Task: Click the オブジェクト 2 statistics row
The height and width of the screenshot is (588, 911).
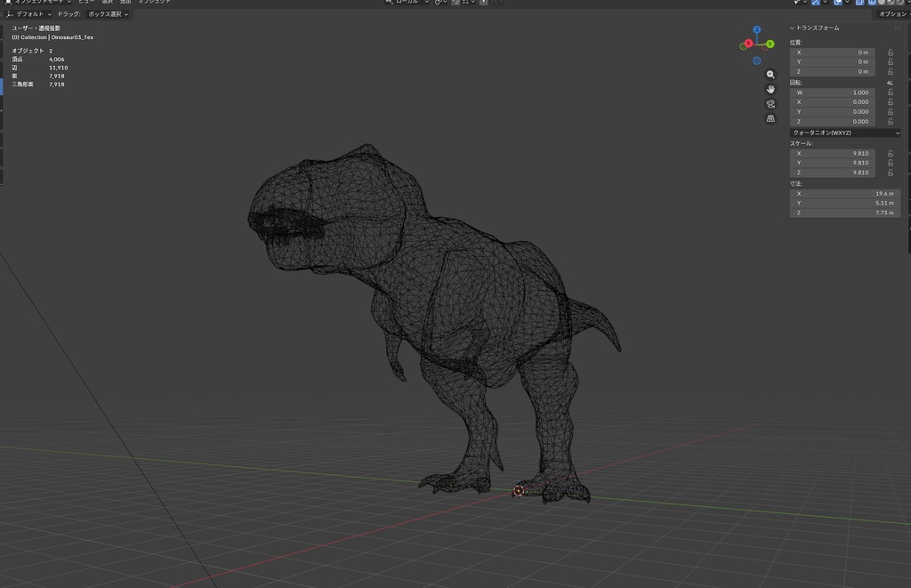Action: pyautogui.click(x=33, y=51)
